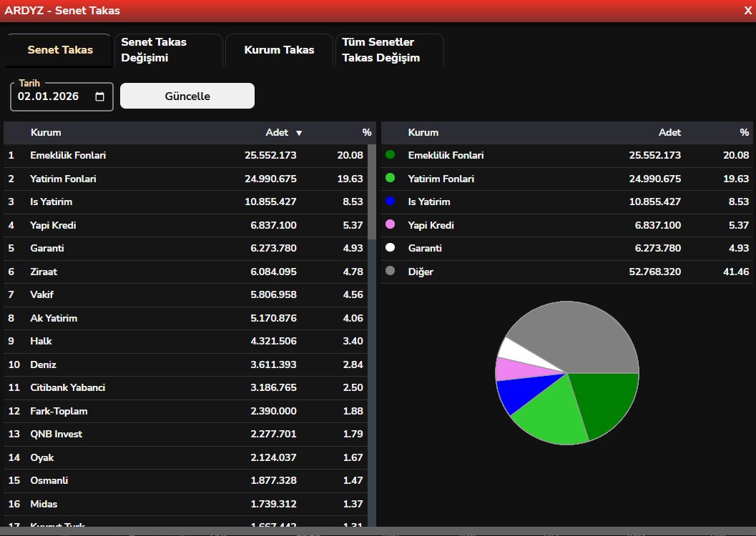Select the Midas row
Screen dimensions: 756x536
(x=186, y=505)
